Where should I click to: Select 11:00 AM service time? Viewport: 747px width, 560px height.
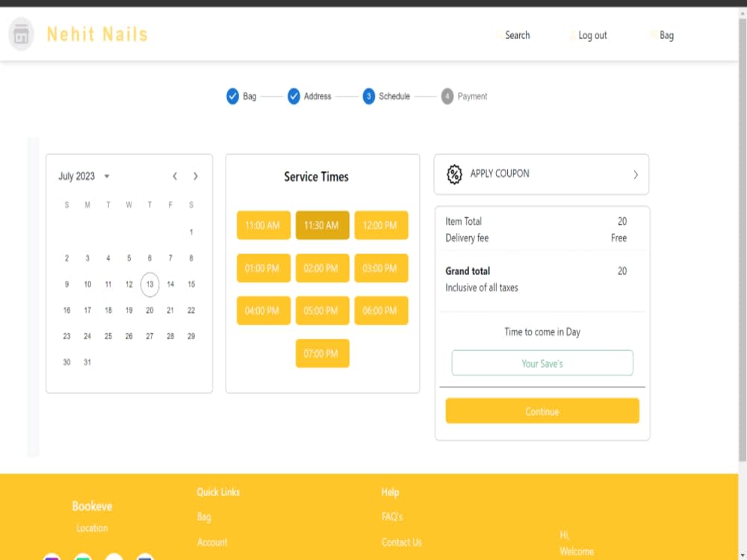tap(264, 225)
